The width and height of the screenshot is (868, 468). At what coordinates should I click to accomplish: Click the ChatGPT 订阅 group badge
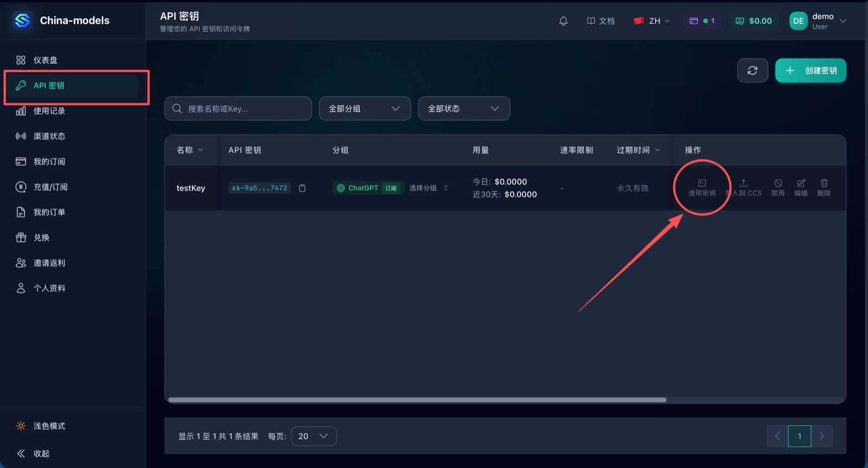coord(368,188)
